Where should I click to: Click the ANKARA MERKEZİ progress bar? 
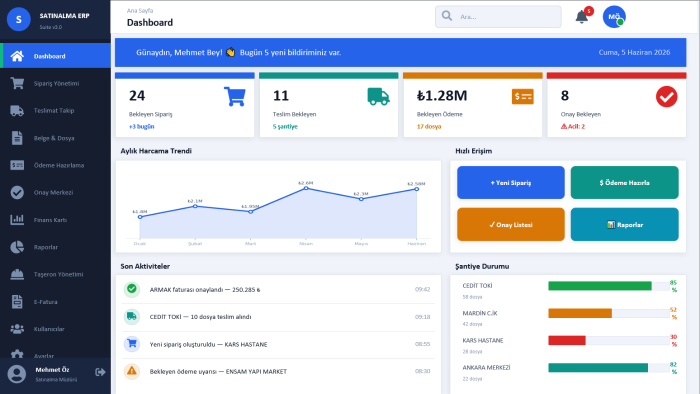point(609,368)
